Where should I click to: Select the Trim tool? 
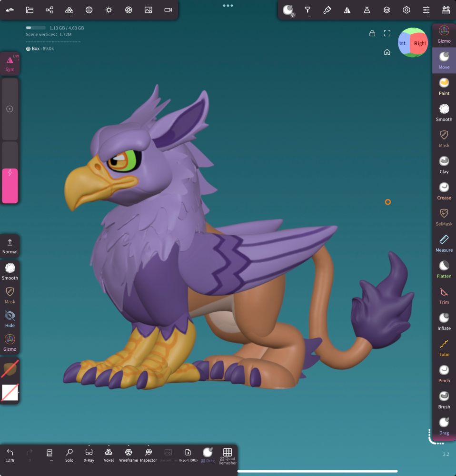click(444, 296)
